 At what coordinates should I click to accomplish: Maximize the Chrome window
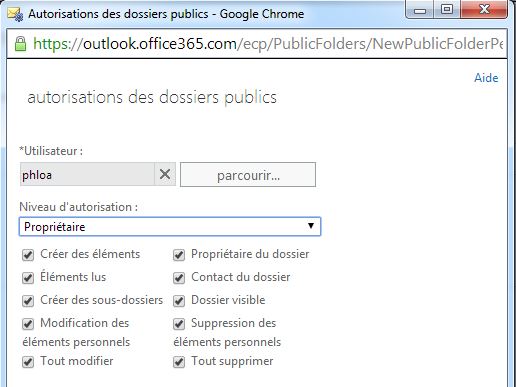coord(447,10)
